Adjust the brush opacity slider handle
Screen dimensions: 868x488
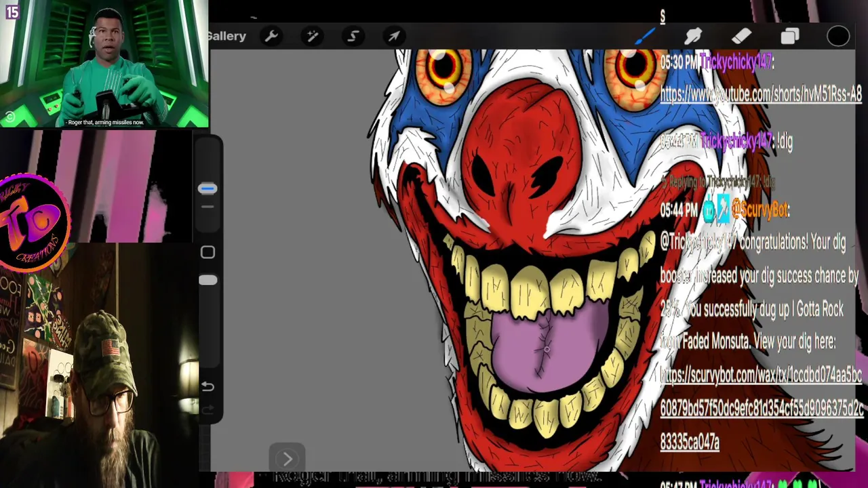[x=208, y=280]
